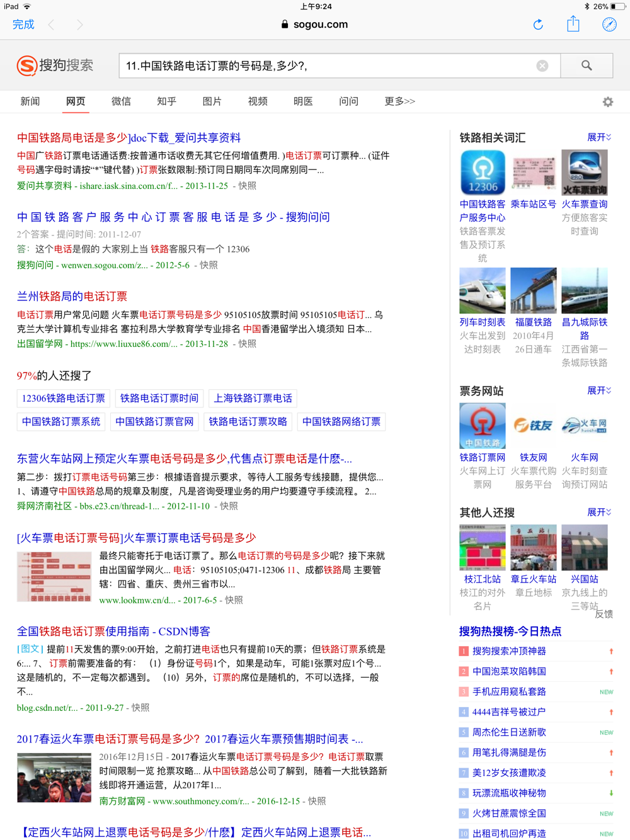
Task: Open 2017春运火车票电话订票号码 result
Action: click(x=190, y=739)
